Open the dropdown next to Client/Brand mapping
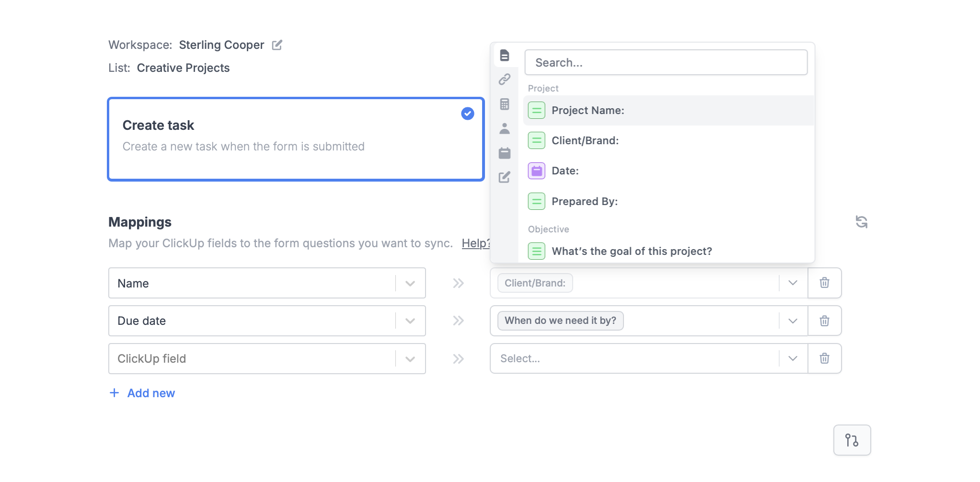 (793, 283)
